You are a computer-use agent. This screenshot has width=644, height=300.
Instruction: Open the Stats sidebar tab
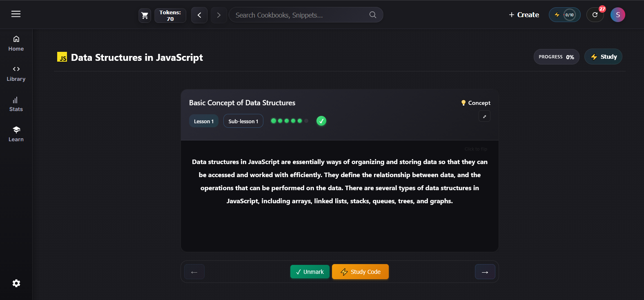16,104
